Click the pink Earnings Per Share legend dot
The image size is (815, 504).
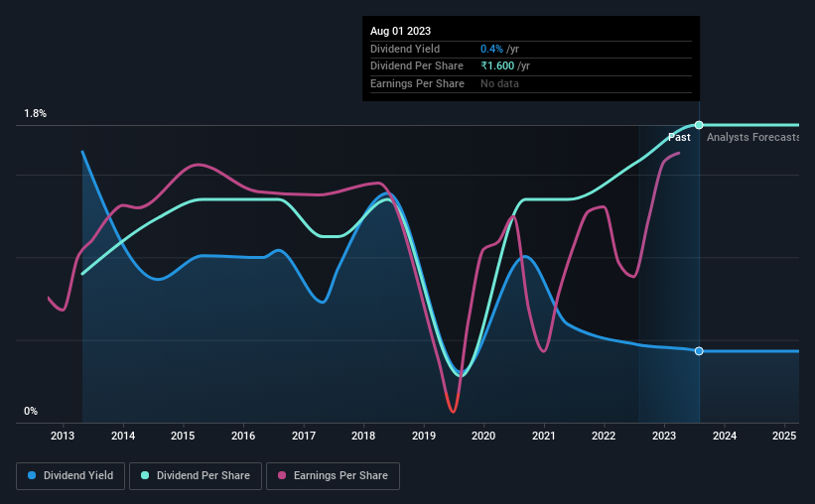click(282, 475)
